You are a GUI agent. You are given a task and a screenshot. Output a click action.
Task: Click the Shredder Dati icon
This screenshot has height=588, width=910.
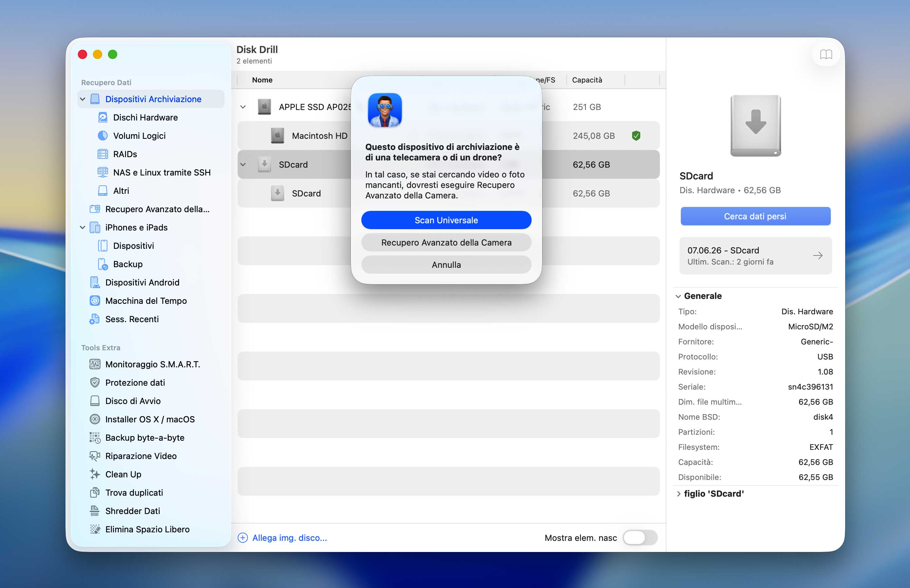95,510
